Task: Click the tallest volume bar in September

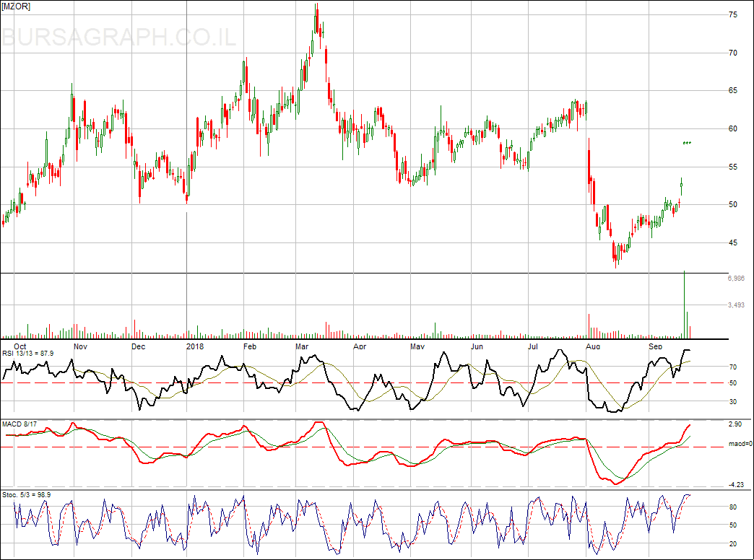Action: (684, 305)
